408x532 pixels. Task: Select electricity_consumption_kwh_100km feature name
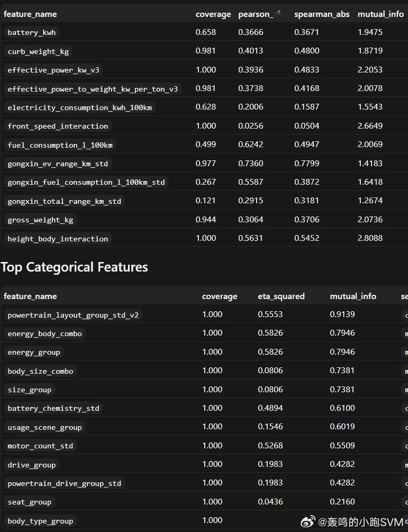tap(80, 108)
